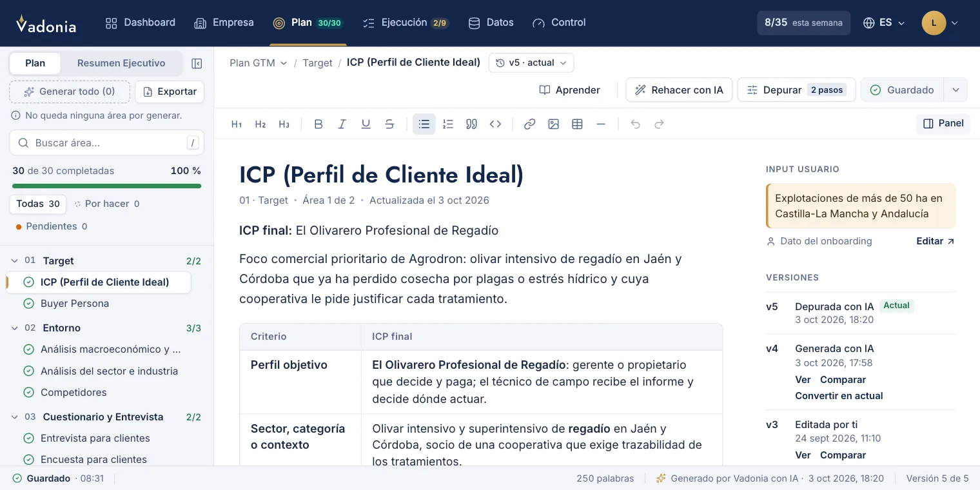Toggle bulleted list
980x490 pixels.
424,124
